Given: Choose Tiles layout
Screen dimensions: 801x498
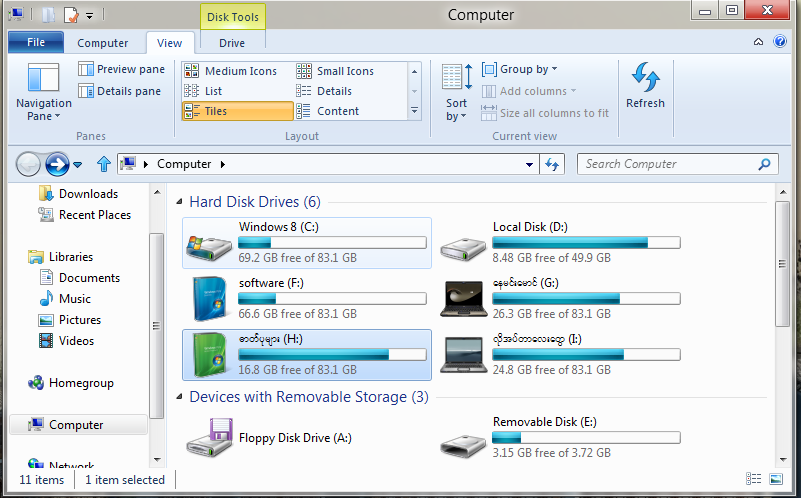Looking at the screenshot, I should click(x=238, y=111).
